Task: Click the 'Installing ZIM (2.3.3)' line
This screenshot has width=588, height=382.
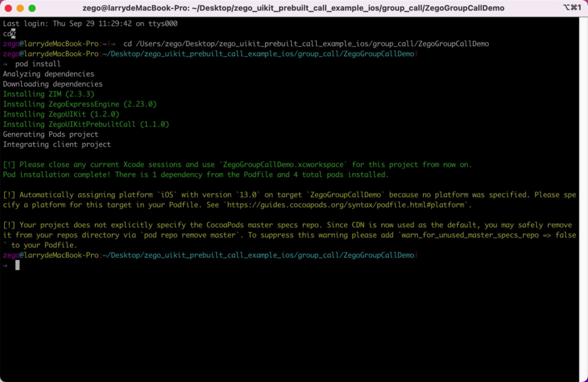Action: 48,95
